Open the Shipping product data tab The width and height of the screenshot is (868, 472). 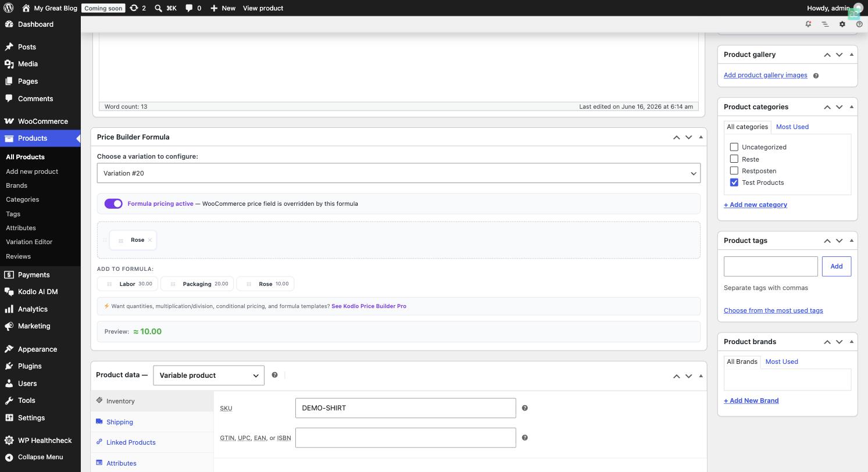tap(120, 422)
